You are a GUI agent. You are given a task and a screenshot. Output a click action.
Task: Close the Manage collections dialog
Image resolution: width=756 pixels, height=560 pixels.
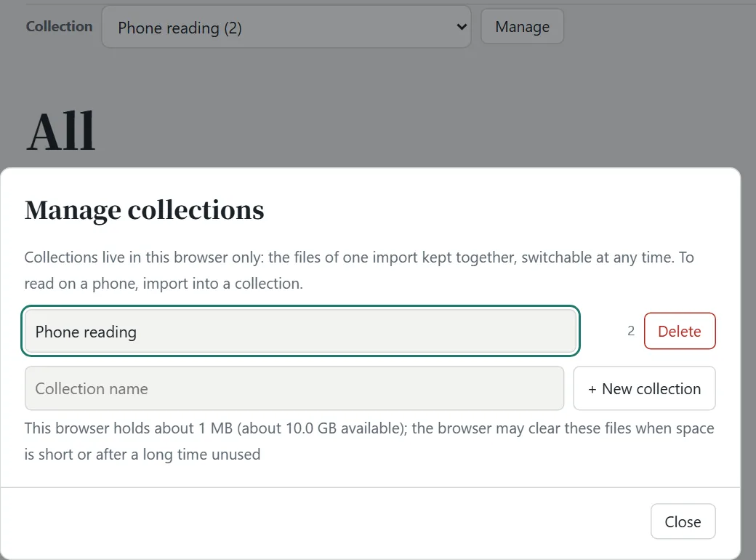[683, 521]
